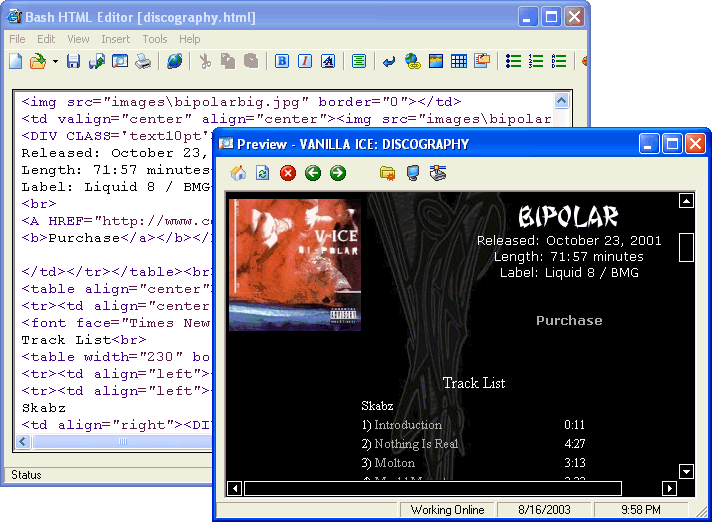Click the green Forward arrow in Preview
This screenshot has height=522, width=712.
tap(338, 174)
